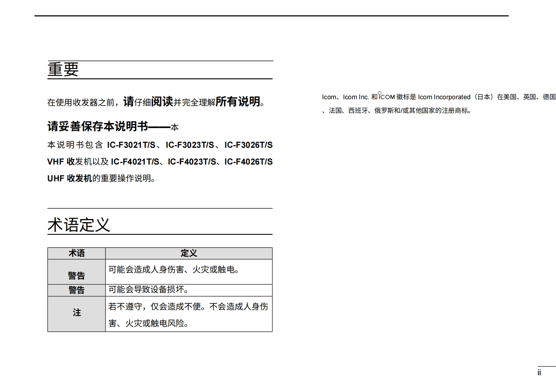This screenshot has height=392, width=556.
Task: Click the IC-F3023T/S model name
Action: (190, 145)
